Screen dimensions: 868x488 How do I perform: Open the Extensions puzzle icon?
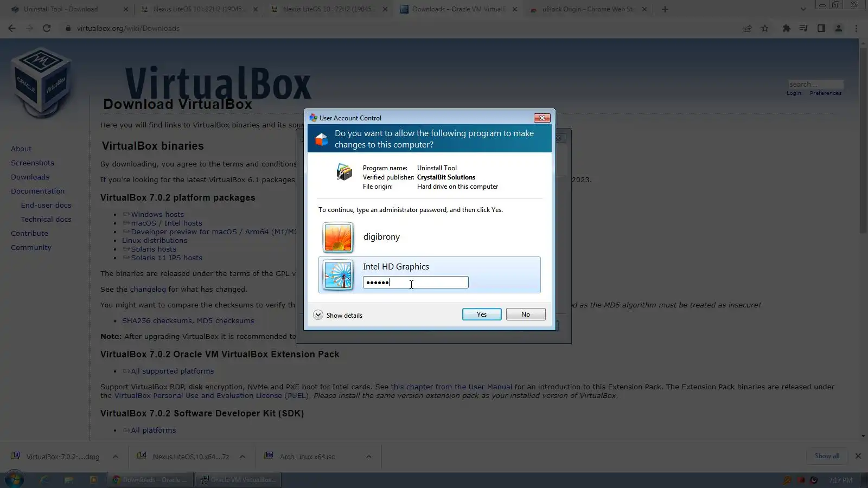click(x=786, y=28)
